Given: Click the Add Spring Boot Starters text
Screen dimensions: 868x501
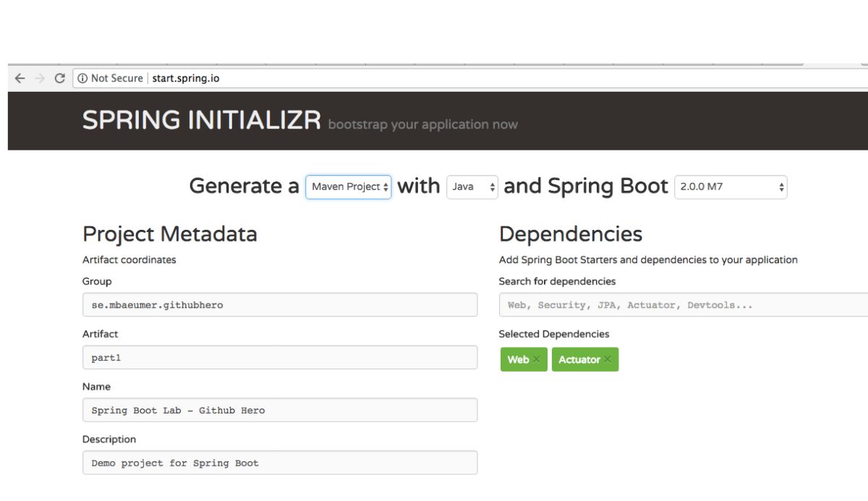Looking at the screenshot, I should coord(648,260).
